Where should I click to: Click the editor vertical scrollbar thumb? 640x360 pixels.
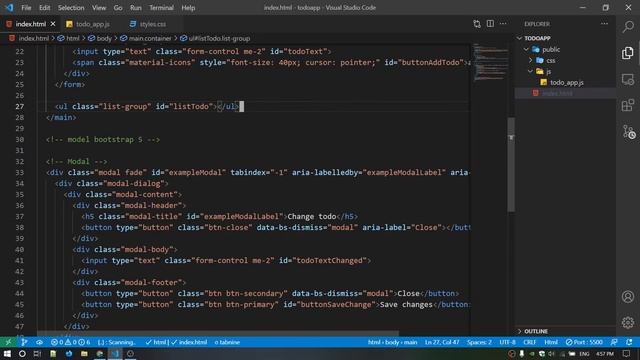pyautogui.click(x=511, y=164)
